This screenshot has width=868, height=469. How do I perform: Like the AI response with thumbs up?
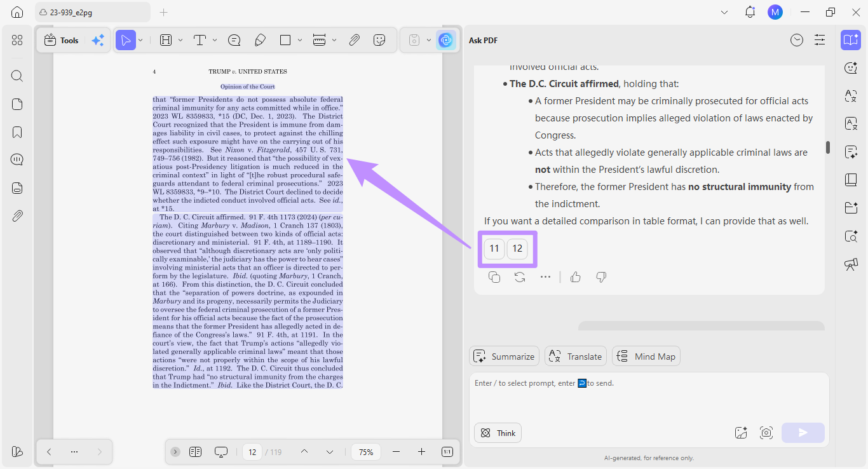pos(576,277)
